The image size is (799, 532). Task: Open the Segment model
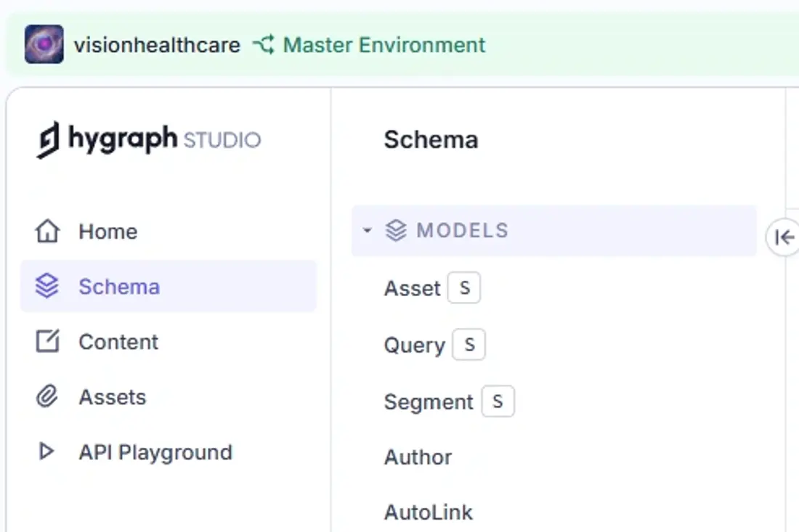point(429,401)
